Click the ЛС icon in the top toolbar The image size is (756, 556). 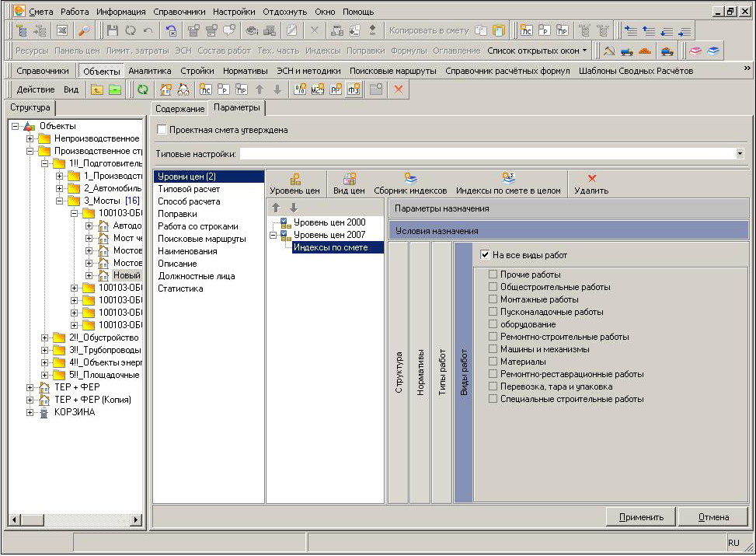click(526, 30)
